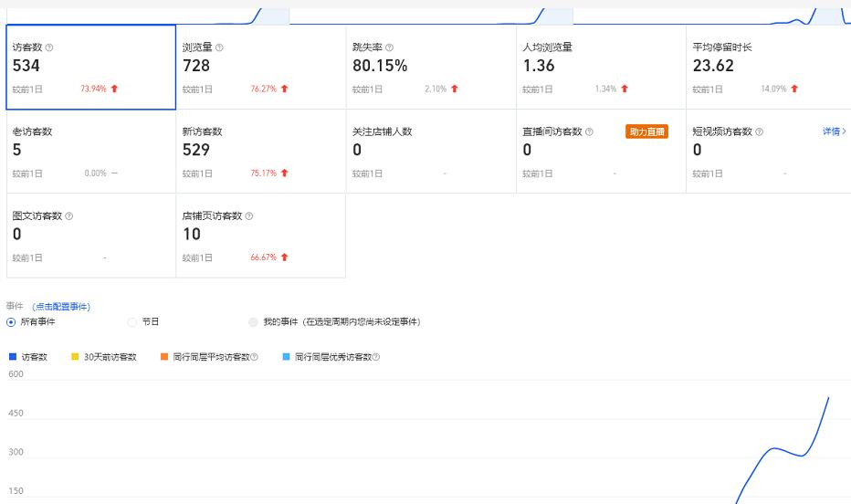Open 详情 link in 短视频访客数 card
This screenshot has width=851, height=504.
834,131
